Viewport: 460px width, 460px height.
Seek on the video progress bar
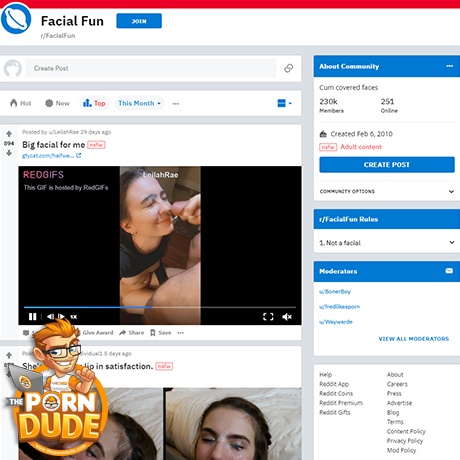tap(160, 307)
